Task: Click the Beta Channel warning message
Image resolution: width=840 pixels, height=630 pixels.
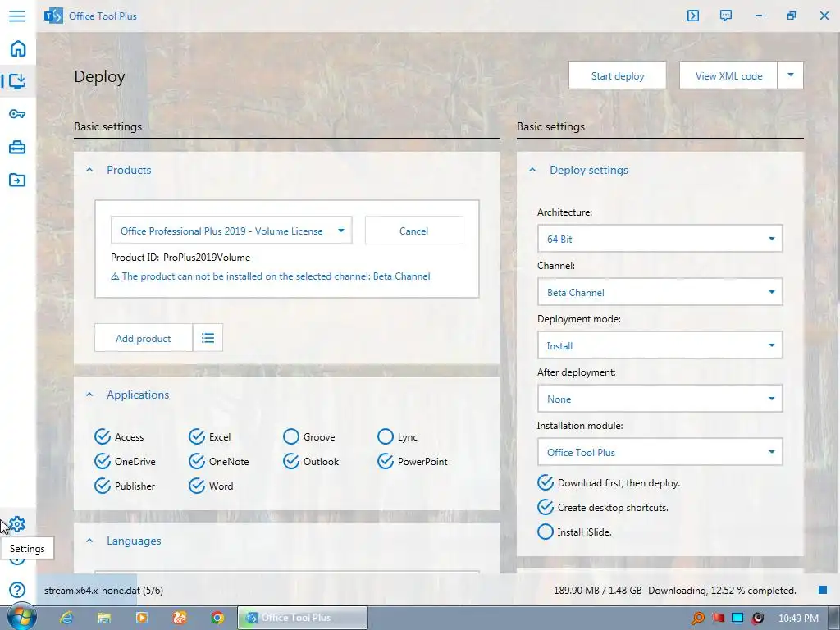Action: tap(271, 276)
